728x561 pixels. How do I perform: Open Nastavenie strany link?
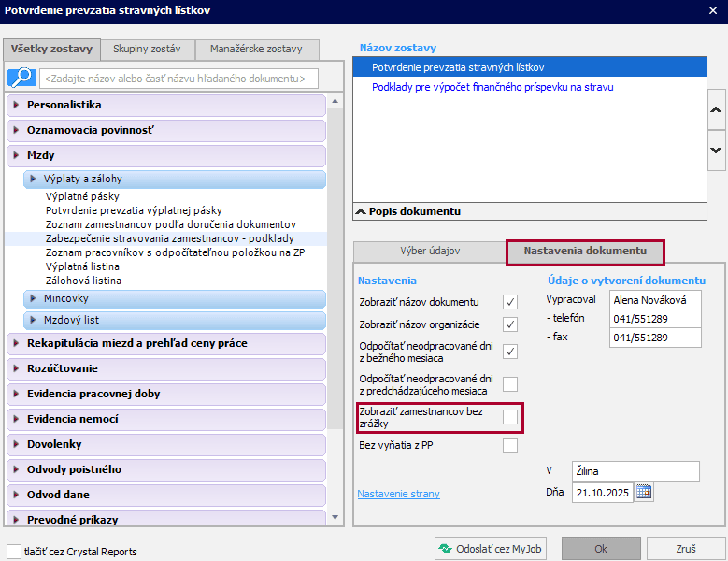pyautogui.click(x=398, y=494)
